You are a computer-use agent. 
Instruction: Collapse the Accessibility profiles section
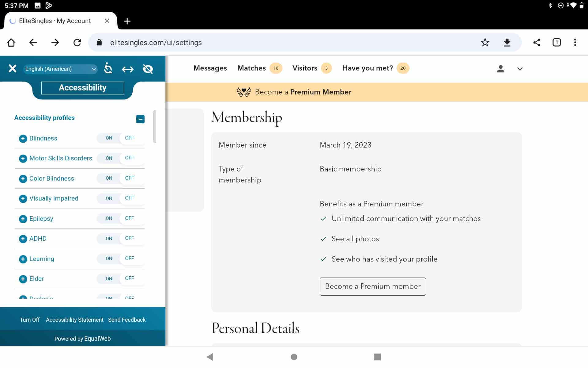(140, 119)
